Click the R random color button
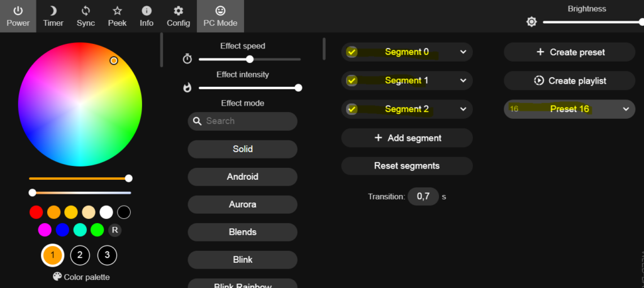This screenshot has height=288, width=644. coord(115,230)
